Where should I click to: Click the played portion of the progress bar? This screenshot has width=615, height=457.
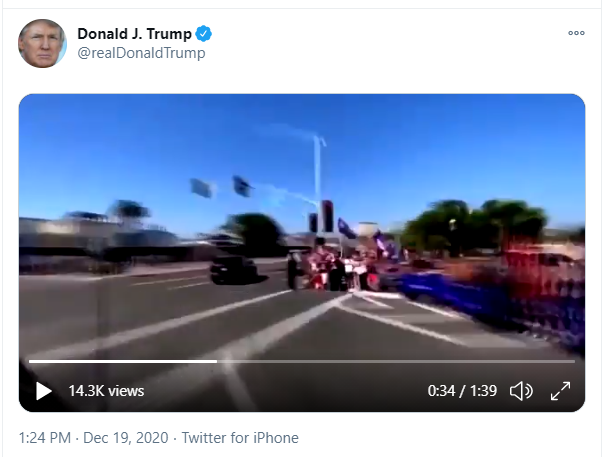coord(123,361)
